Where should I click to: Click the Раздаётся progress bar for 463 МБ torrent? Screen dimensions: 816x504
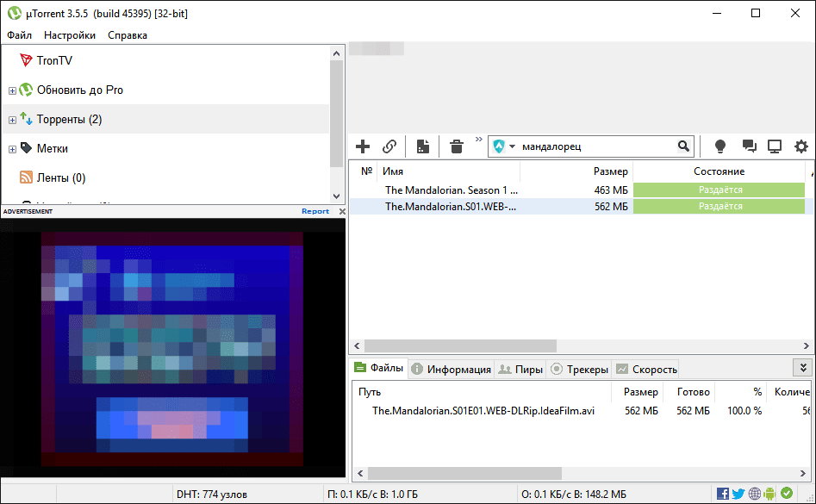(x=719, y=190)
